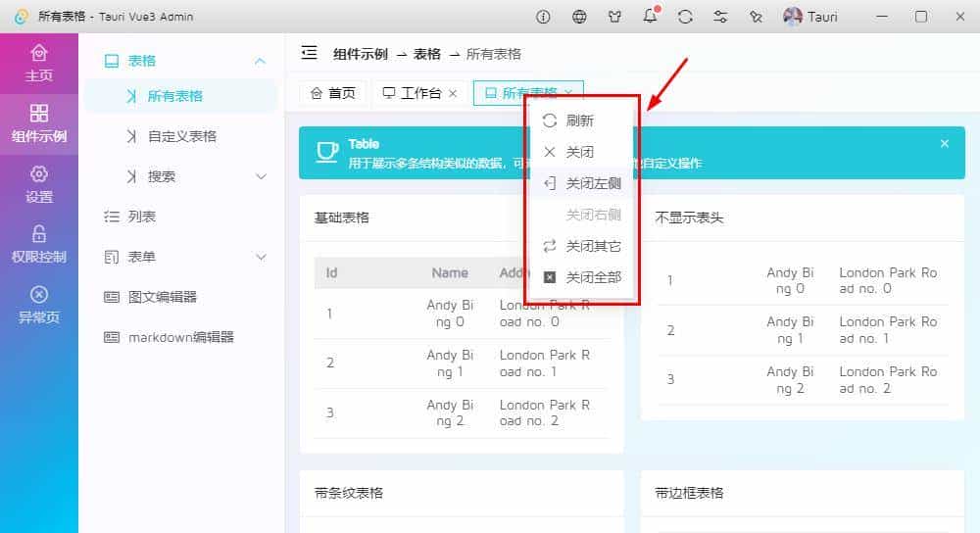Open the info icon in title bar
The image size is (980, 533).
coord(543,17)
